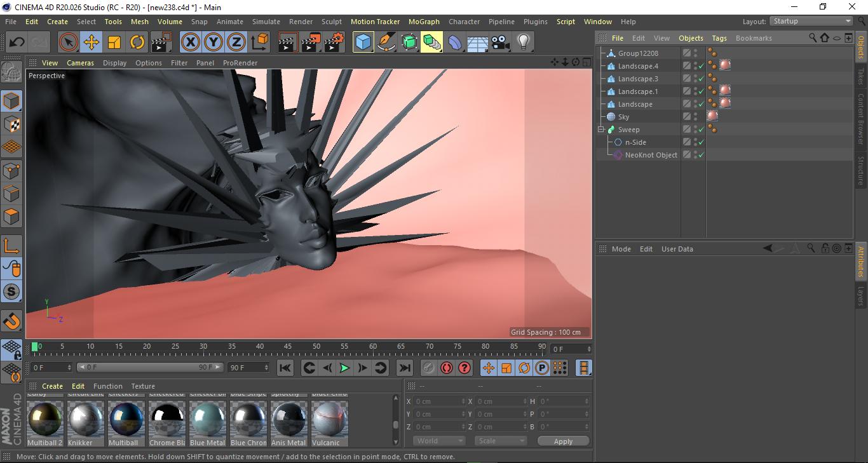Open the World coordinate dropdown
868x463 pixels.
[x=440, y=441]
